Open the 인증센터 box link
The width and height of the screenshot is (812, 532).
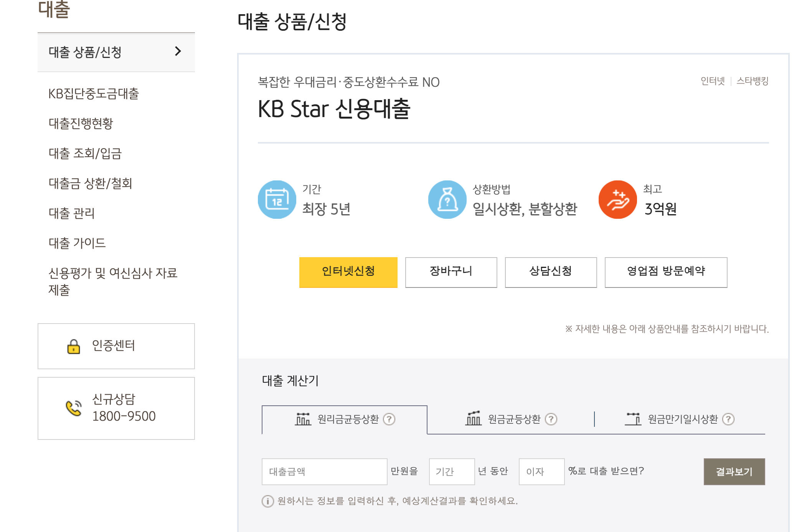116,346
